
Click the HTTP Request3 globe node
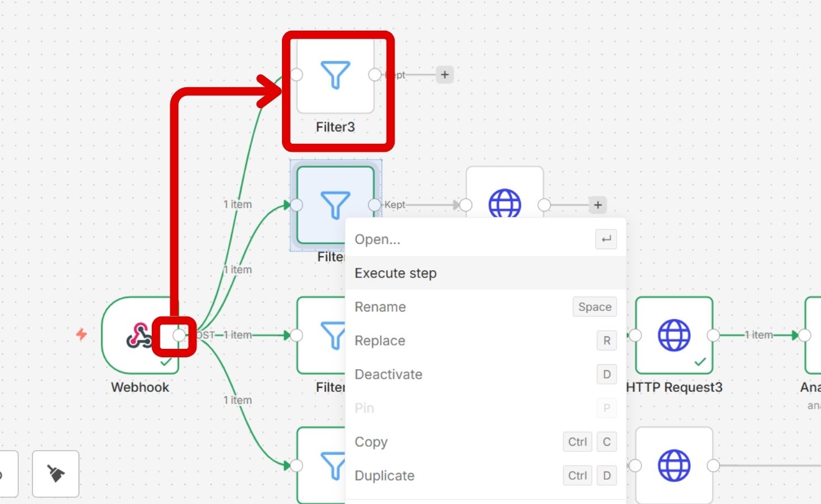tap(674, 335)
